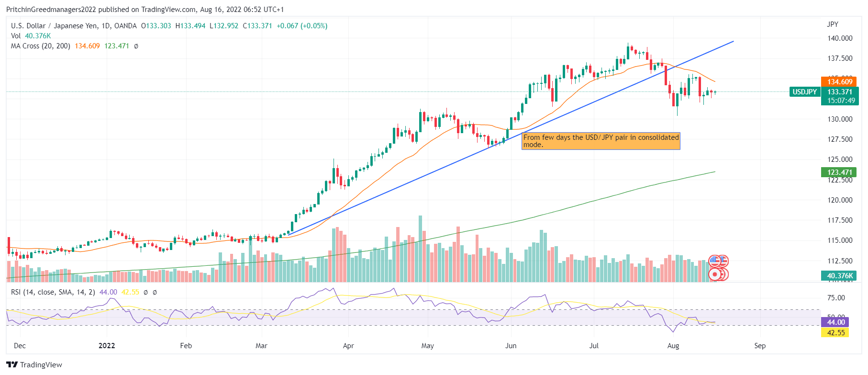Click the publisher caption above the chart

(x=145, y=10)
